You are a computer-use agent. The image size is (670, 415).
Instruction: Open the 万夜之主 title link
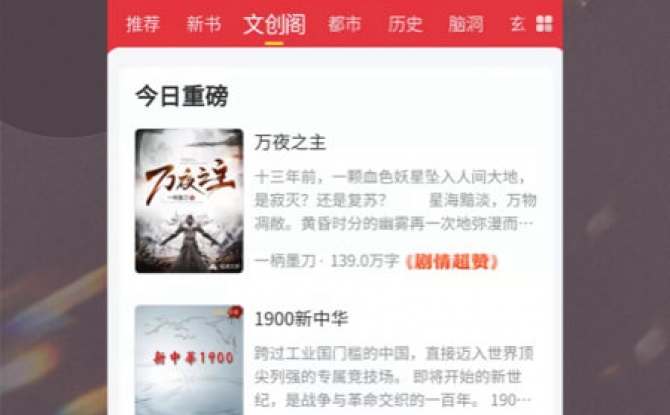pyautogui.click(x=290, y=142)
